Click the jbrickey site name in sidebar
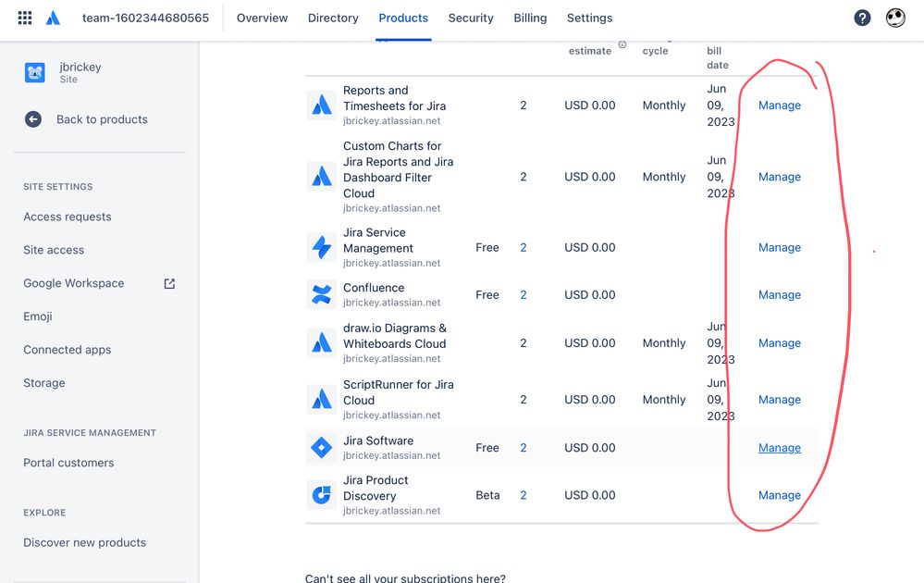This screenshot has width=924, height=583. (80, 67)
